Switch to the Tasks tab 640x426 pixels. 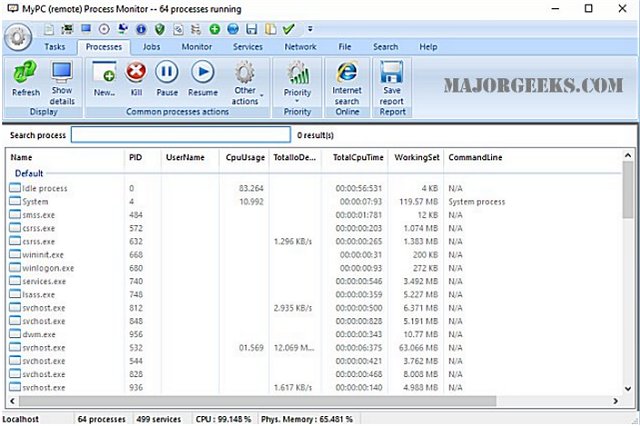[x=55, y=47]
